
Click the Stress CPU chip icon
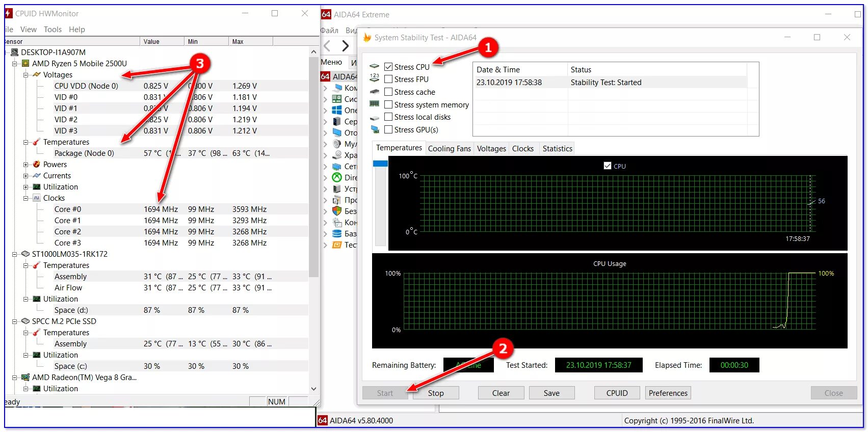tap(375, 66)
